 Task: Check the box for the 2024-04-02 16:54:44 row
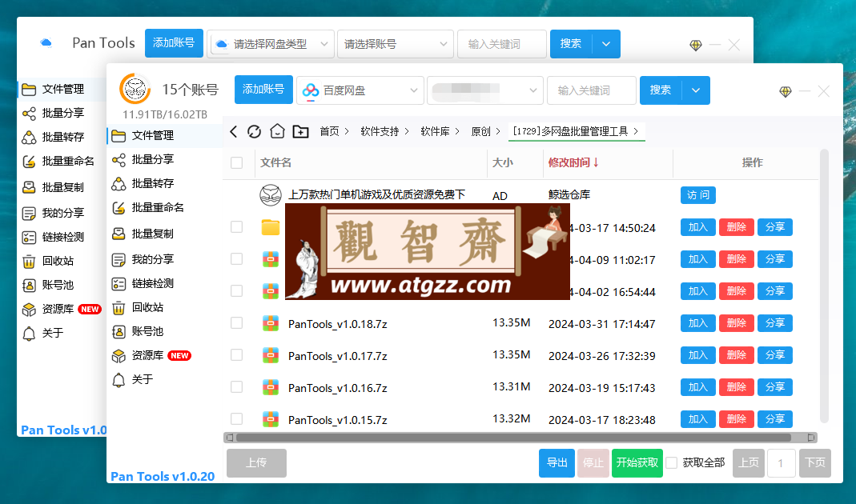coord(236,290)
